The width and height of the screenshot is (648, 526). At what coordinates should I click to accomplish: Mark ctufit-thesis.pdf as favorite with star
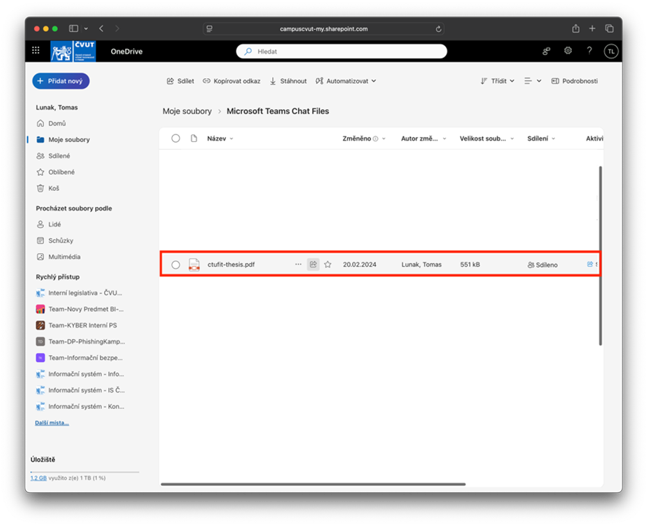pos(327,264)
